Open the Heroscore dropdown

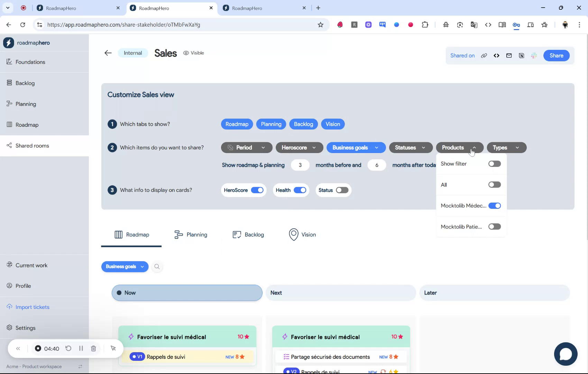click(299, 148)
